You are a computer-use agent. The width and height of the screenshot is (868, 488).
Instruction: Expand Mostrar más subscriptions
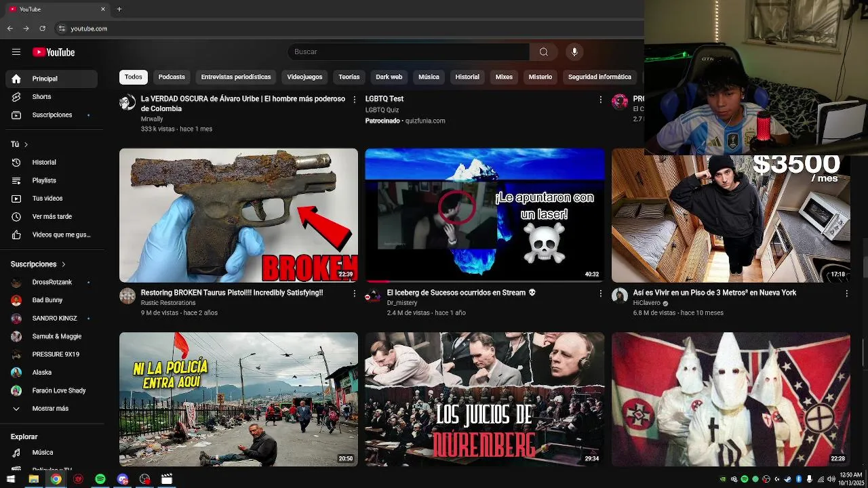tap(52, 409)
